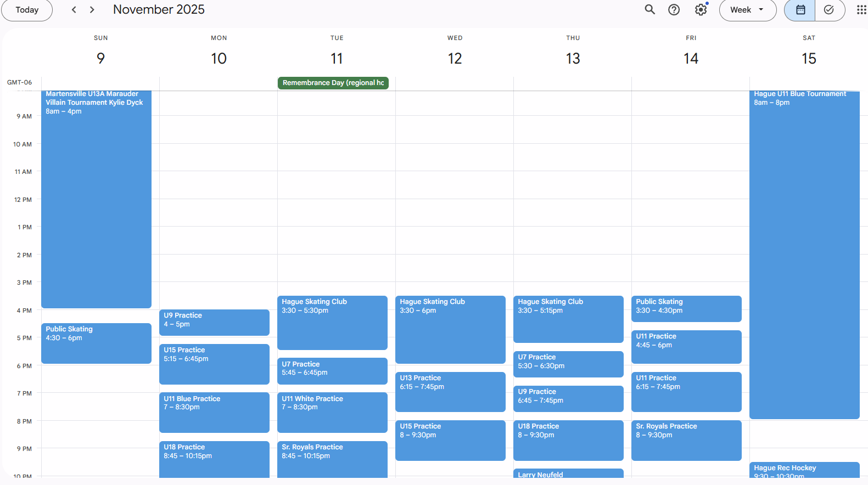
Task: Select Friday 14 date header
Action: coord(691,58)
